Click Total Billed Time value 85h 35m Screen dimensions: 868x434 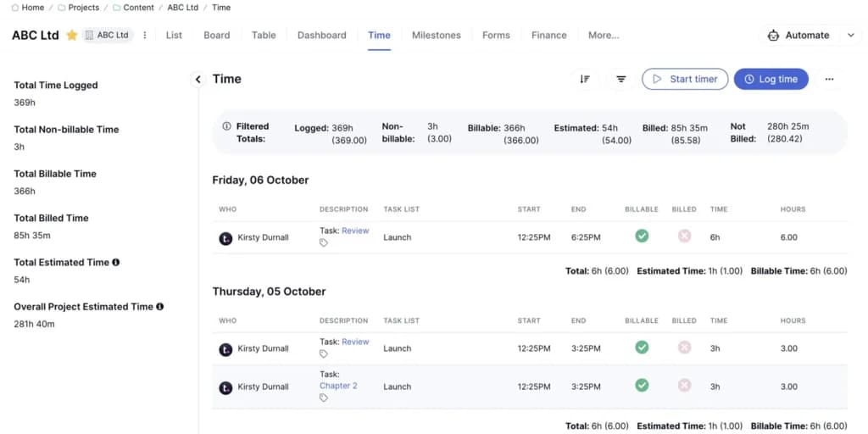(x=32, y=236)
